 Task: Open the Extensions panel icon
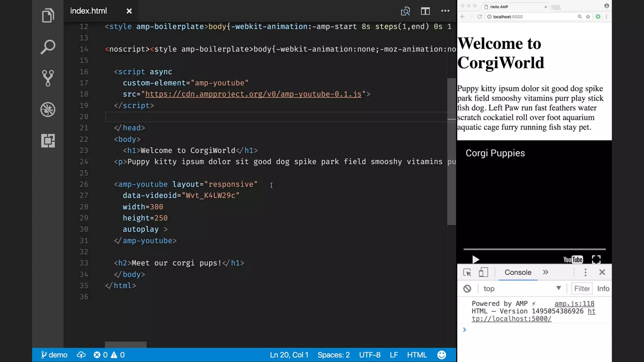click(x=48, y=140)
